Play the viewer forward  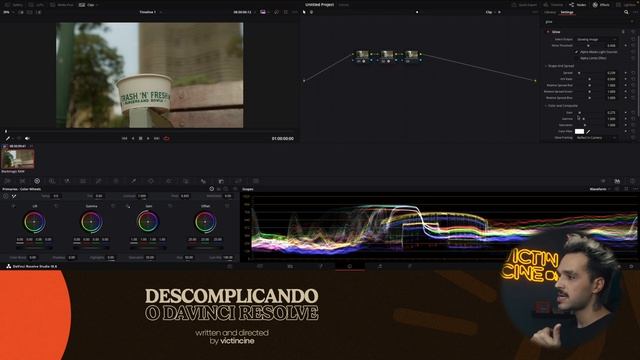148,138
